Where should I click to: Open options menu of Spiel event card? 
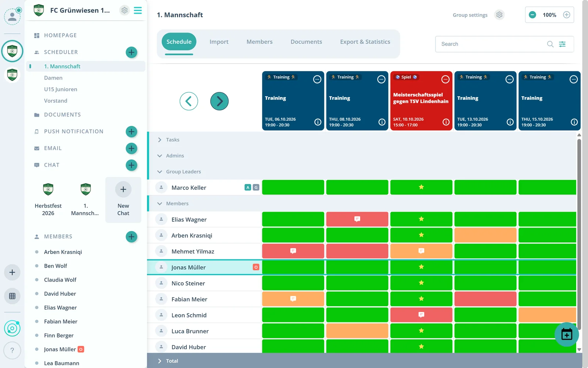tap(445, 79)
